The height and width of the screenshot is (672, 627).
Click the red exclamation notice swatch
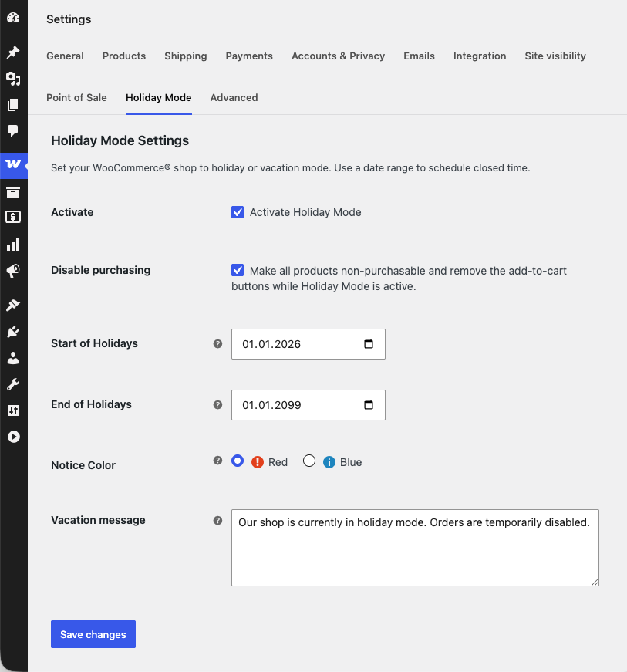point(258,462)
